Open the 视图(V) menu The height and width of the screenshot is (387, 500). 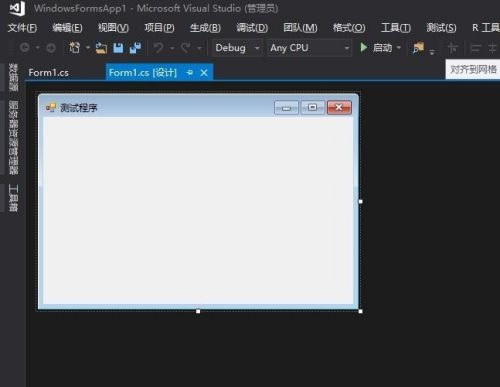(113, 28)
